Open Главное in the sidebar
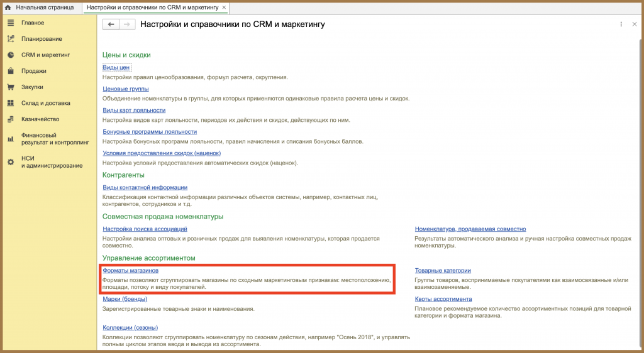Screen dimensions: 644x353 point(33,23)
